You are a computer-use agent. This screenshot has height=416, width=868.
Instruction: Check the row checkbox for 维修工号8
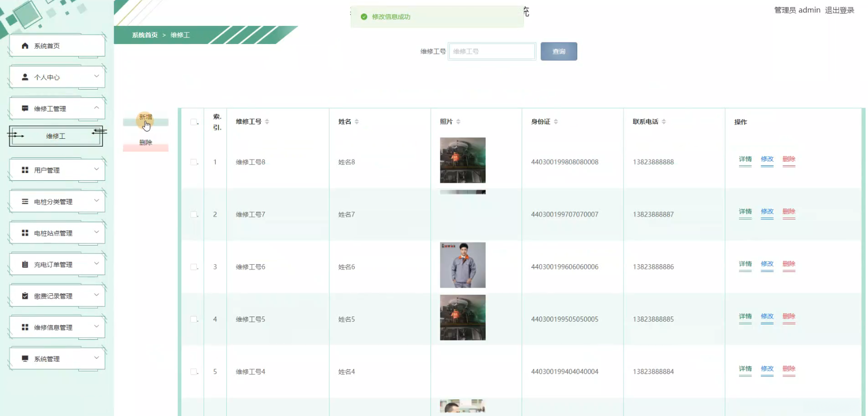pos(194,162)
